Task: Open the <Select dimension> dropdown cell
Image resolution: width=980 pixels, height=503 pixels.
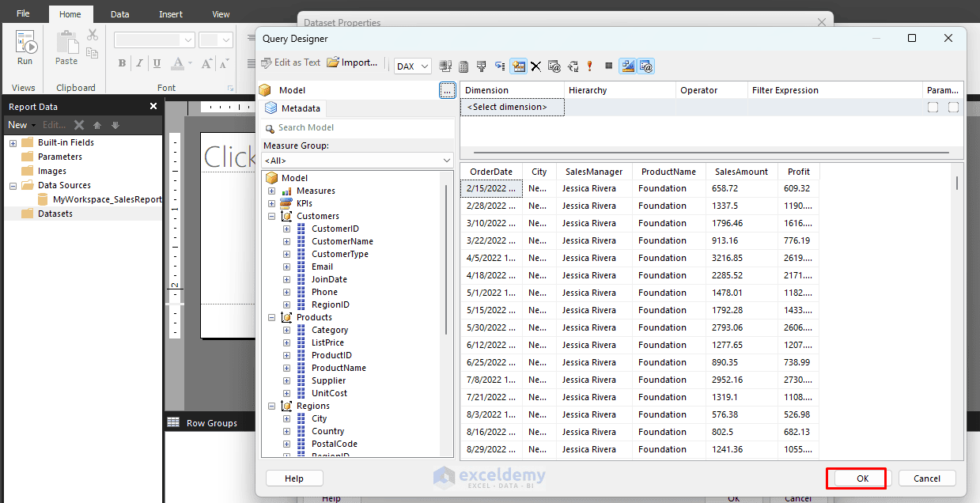Action: (x=513, y=107)
